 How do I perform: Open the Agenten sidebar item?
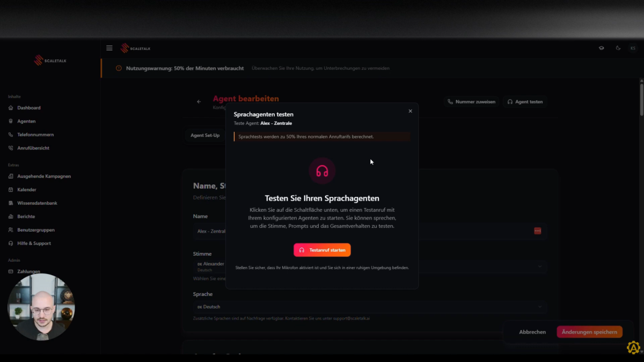(x=26, y=121)
